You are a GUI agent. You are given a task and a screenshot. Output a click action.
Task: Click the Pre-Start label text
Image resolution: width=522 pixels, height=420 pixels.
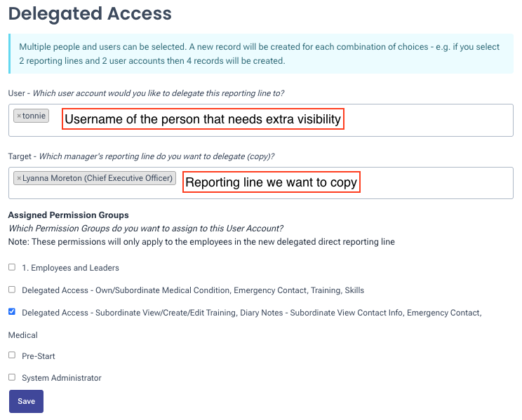[39, 356]
